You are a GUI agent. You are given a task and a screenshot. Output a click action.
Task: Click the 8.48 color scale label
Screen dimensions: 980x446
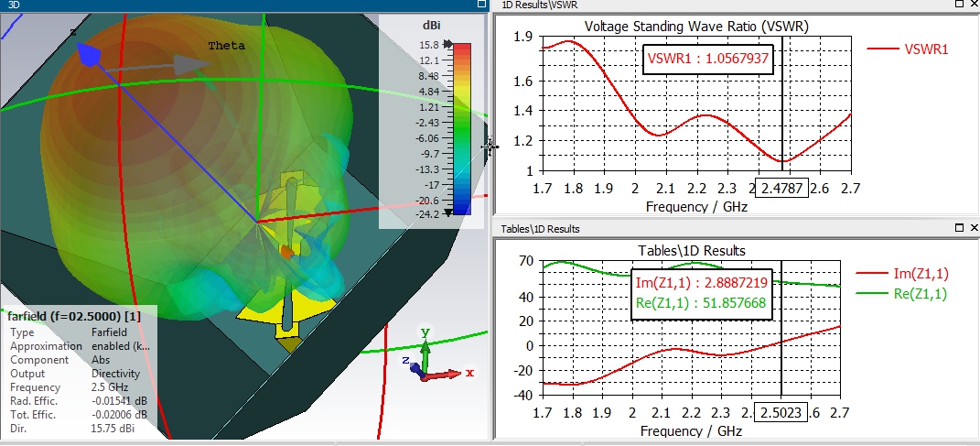pyautogui.click(x=429, y=76)
